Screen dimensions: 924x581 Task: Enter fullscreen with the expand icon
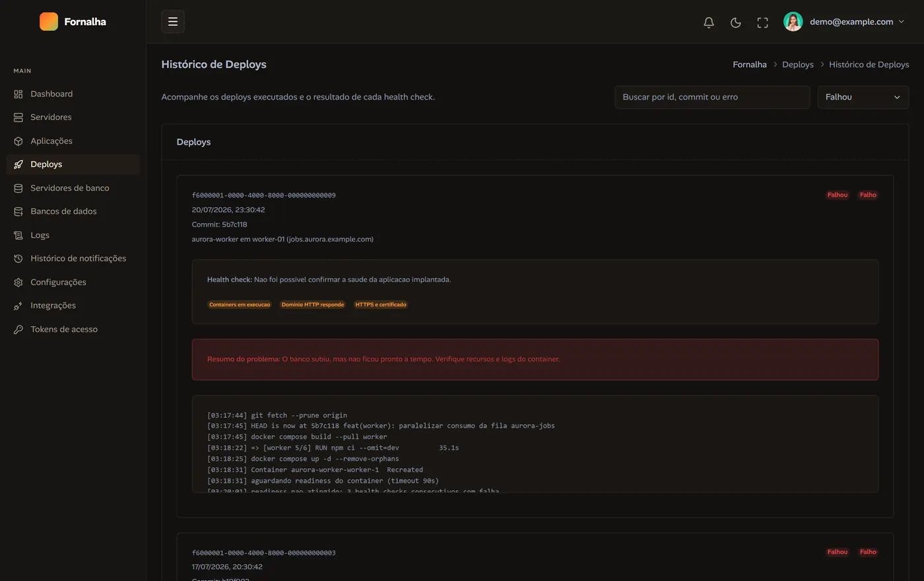point(763,22)
